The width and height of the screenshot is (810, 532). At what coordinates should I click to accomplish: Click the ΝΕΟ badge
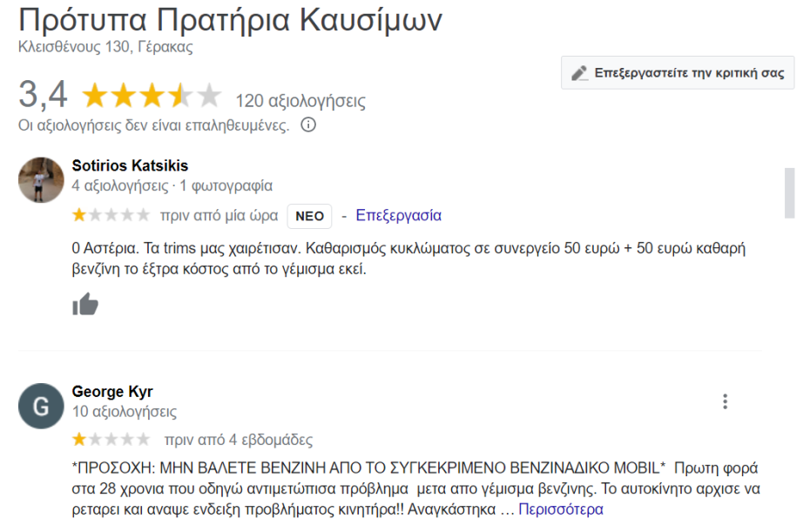click(310, 216)
